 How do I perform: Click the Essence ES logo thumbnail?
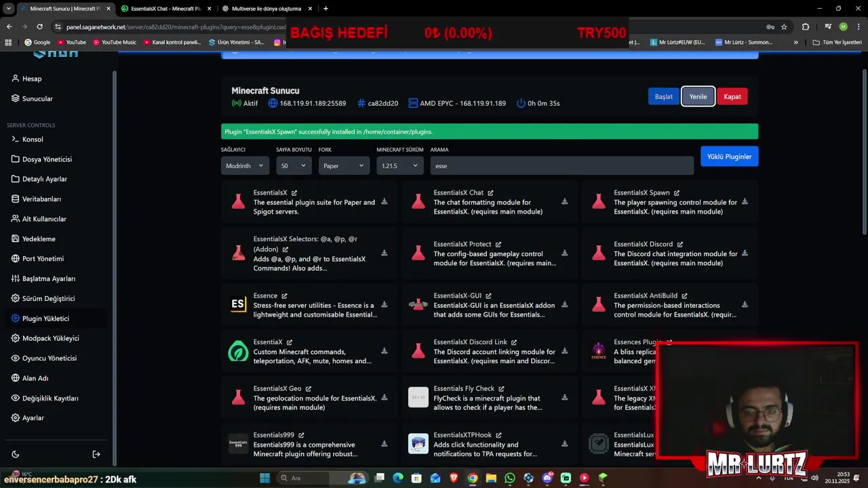(x=238, y=304)
